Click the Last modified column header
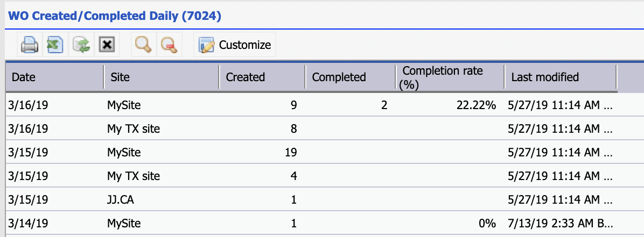 pos(545,77)
